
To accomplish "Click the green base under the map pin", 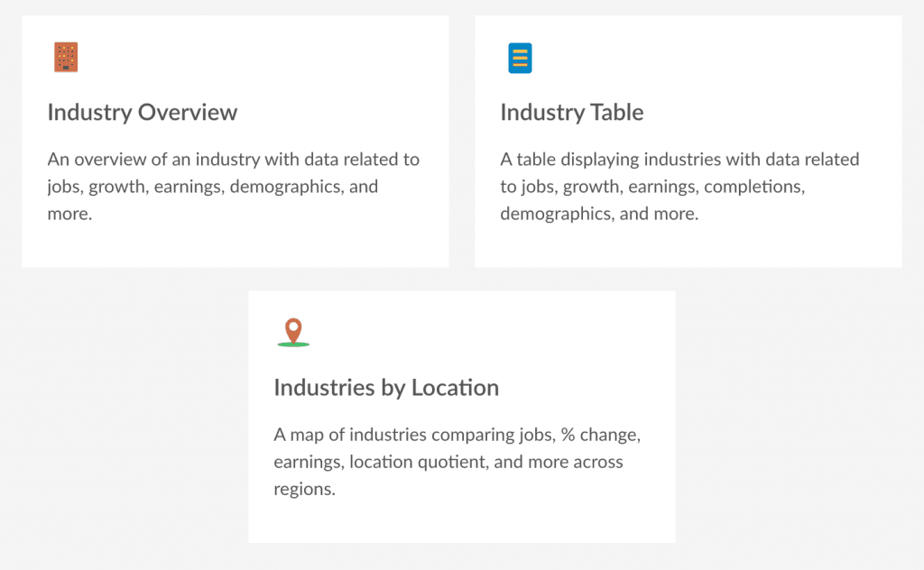I will click(293, 344).
